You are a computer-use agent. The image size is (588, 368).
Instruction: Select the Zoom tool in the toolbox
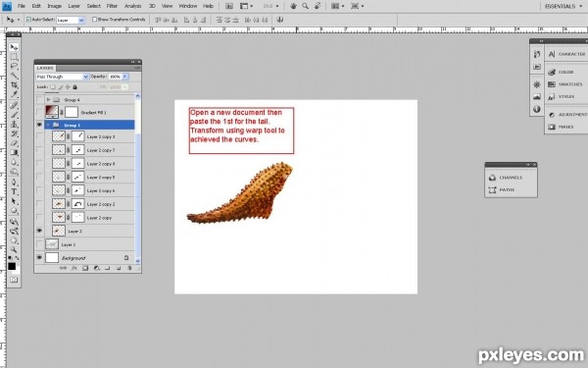coord(14,249)
